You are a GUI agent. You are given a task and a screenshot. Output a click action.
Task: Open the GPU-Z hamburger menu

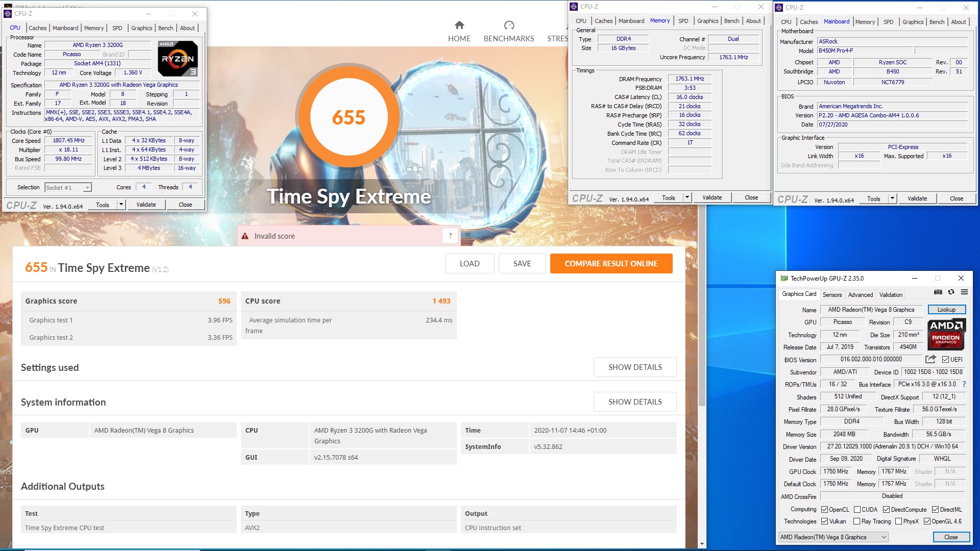[x=964, y=292]
